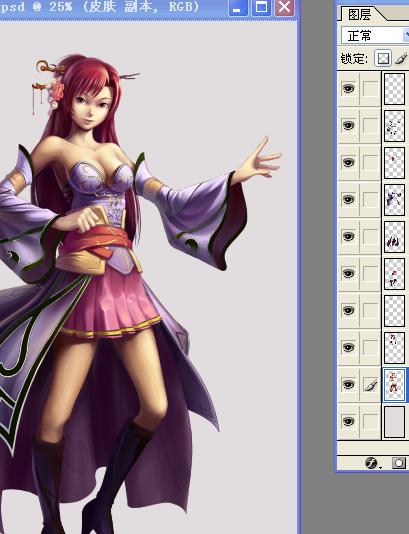Minimize the document window
Screen dimensions: 409x534
point(238,7)
